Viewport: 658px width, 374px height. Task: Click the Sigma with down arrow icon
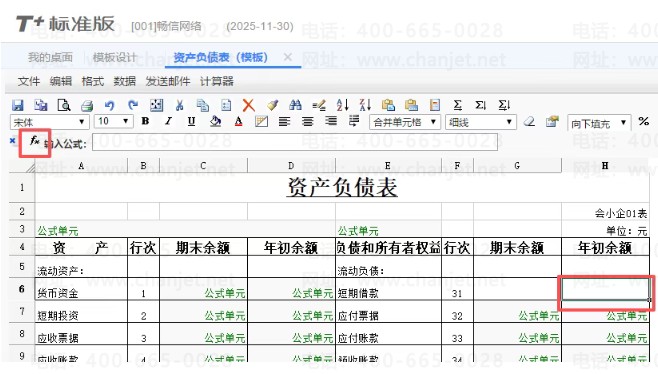480,105
